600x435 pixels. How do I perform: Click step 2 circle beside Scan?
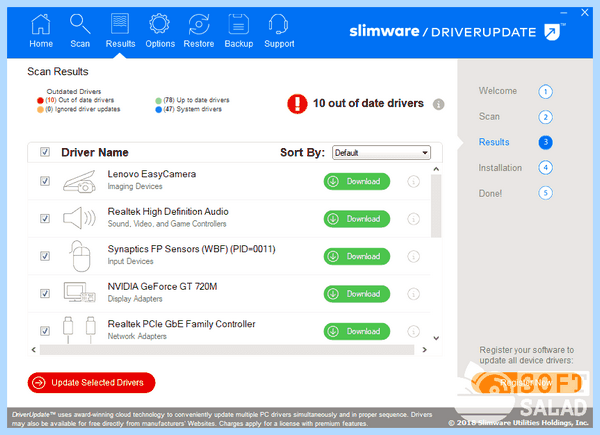[x=545, y=117]
